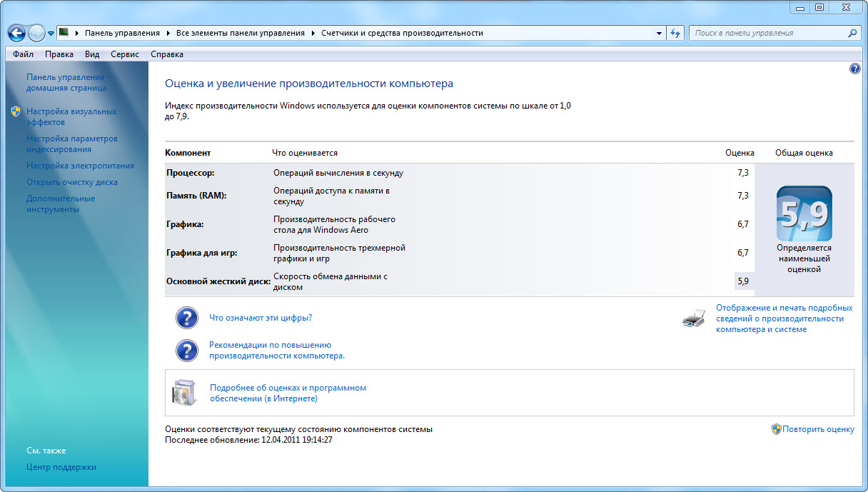
Task: Click the 'Повторить оценку' link
Action: [x=818, y=429]
